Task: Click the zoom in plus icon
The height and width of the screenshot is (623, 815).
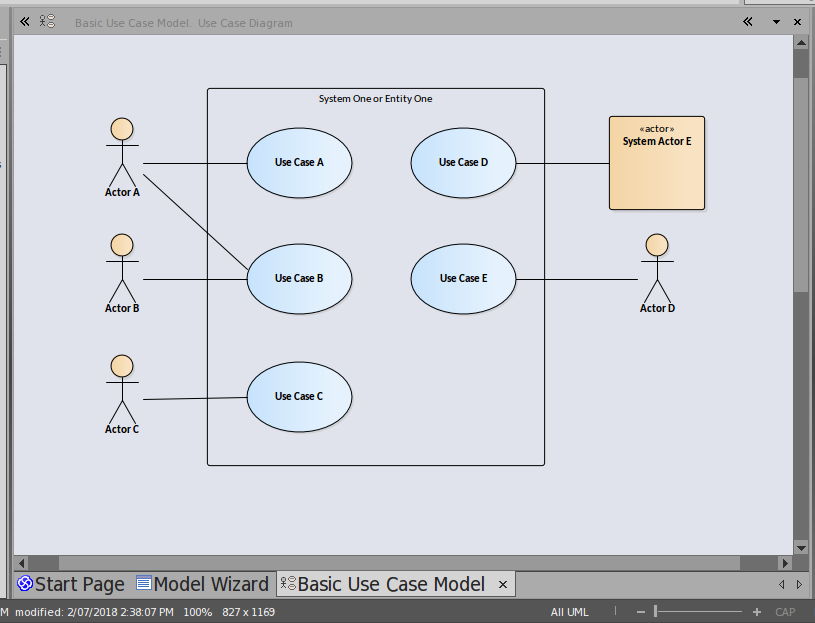Action: point(757,612)
